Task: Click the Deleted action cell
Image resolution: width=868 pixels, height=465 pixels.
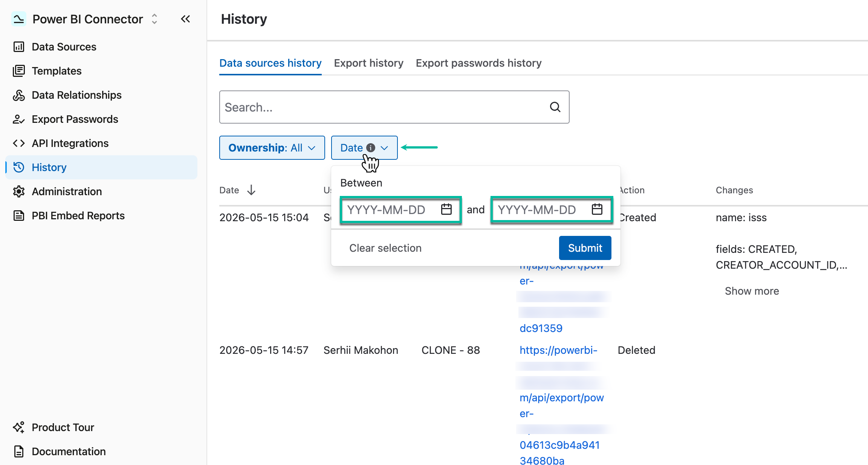Action: [637, 350]
